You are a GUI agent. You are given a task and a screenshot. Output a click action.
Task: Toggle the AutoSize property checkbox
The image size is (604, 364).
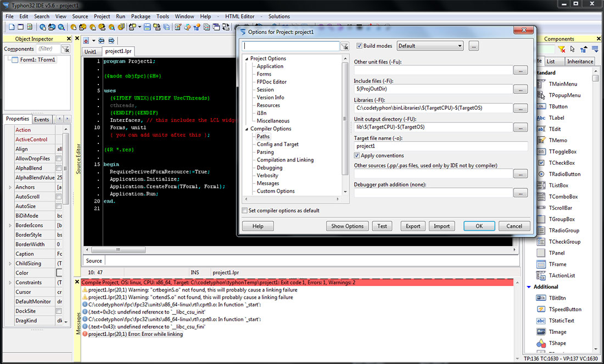tap(59, 206)
